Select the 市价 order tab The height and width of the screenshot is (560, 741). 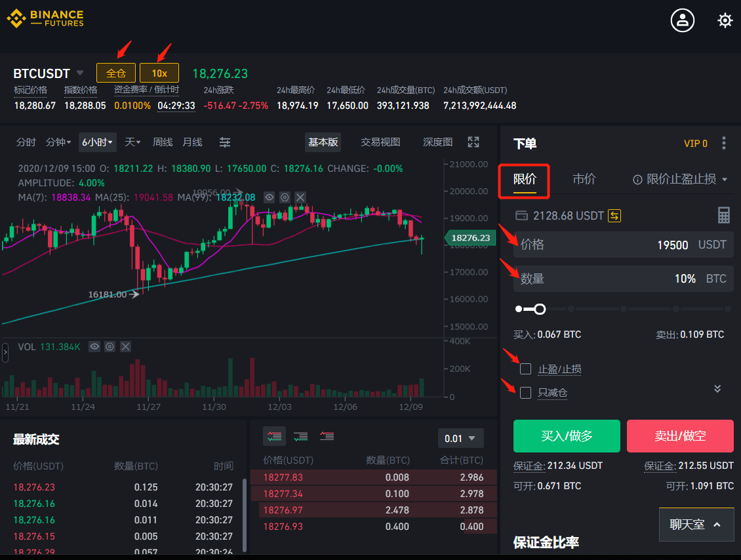(x=584, y=179)
